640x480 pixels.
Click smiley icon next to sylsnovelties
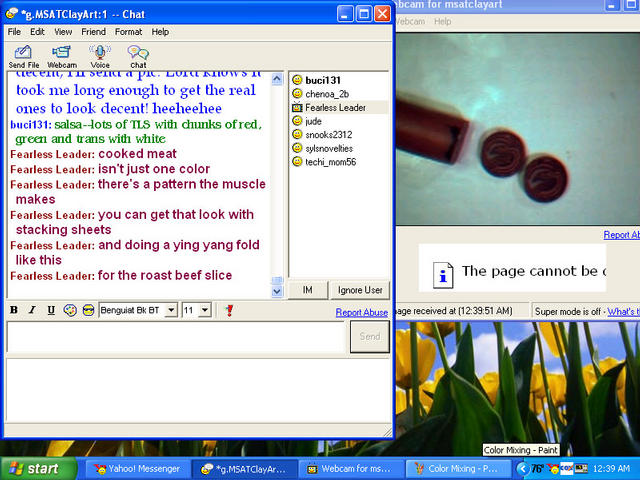[x=297, y=148]
